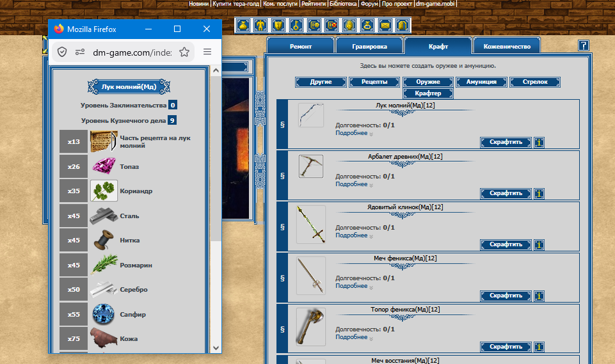
Task: Click the popup scrollbar down arrow
Action: click(x=216, y=348)
